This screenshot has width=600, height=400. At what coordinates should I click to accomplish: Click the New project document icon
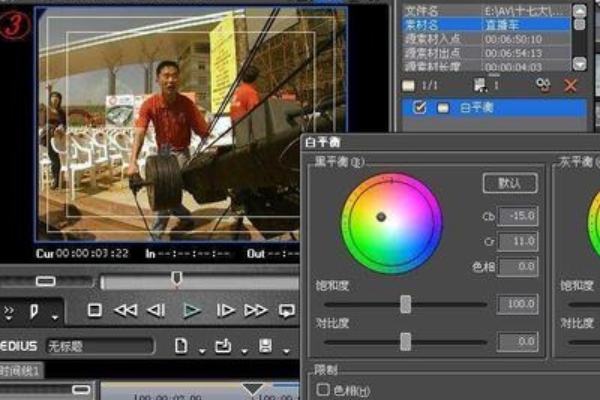pos(181,346)
